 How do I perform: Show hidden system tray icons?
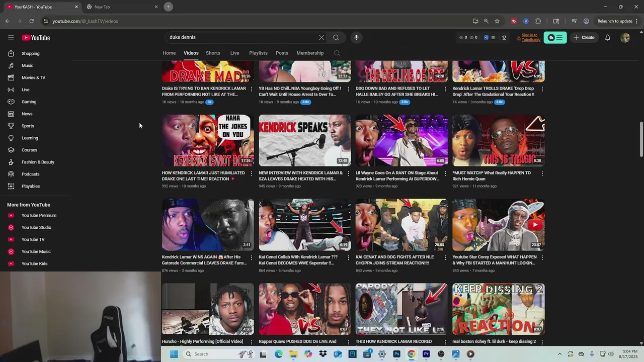coord(559,354)
